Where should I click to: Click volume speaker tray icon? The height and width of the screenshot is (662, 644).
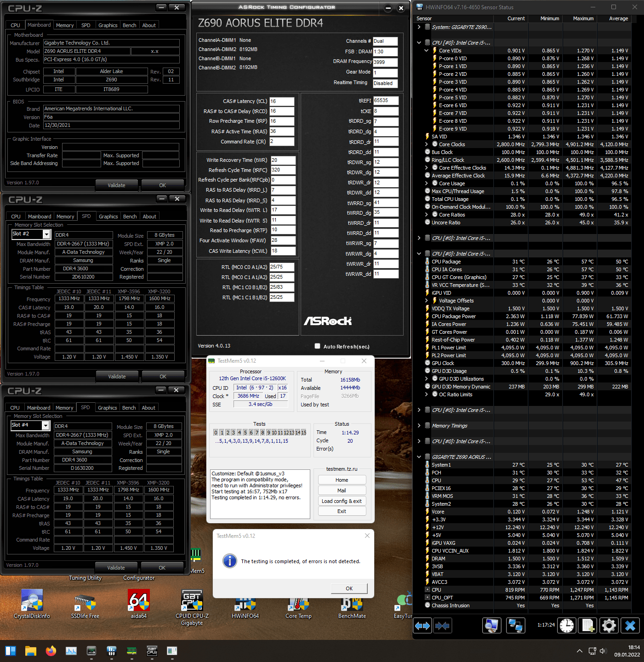(603, 651)
